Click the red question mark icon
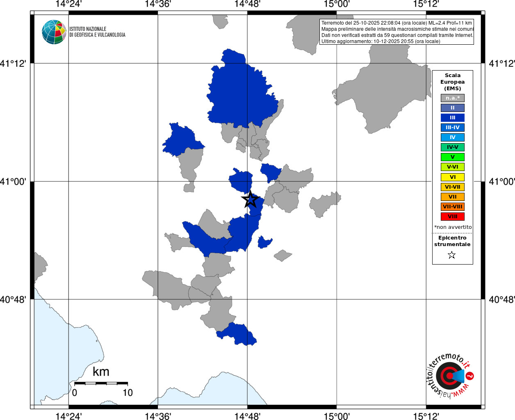 point(470,376)
